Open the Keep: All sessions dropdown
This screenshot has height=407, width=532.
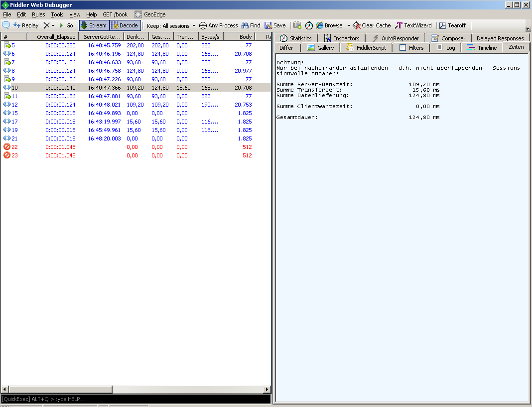[x=171, y=25]
